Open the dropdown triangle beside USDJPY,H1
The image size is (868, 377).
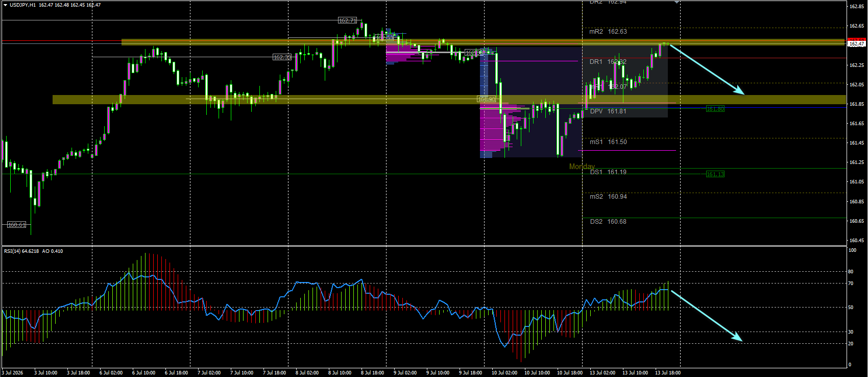pyautogui.click(x=5, y=5)
